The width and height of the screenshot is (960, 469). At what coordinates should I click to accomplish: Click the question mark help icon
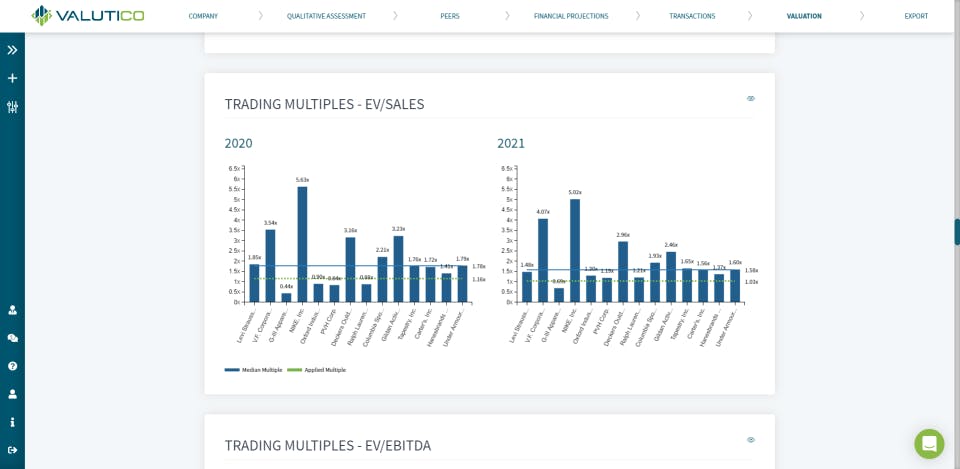tap(12, 366)
